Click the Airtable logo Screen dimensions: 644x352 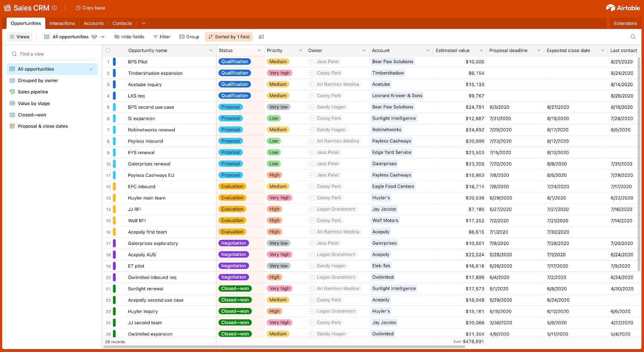click(x=623, y=8)
